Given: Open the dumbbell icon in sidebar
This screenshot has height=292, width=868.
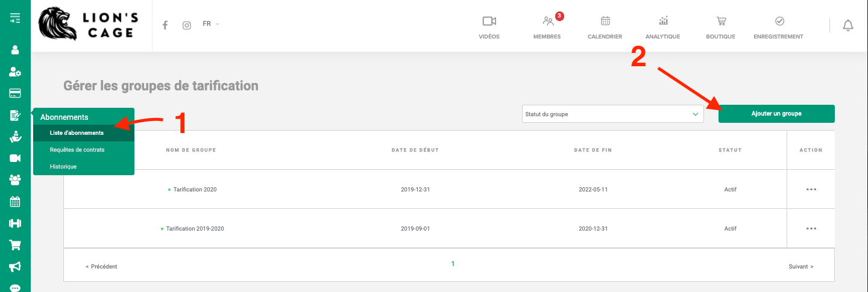Looking at the screenshot, I should pos(15,223).
